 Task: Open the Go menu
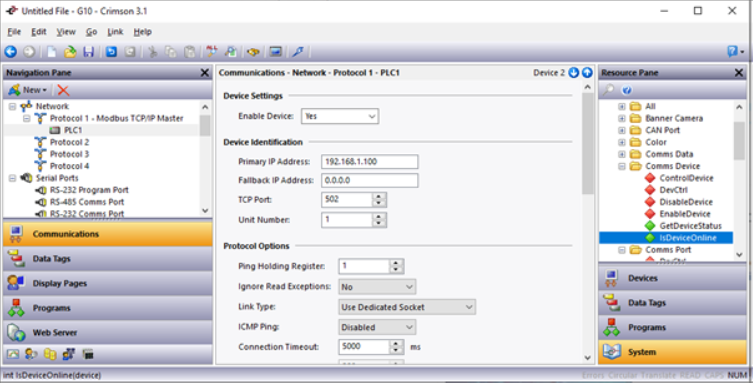91,32
